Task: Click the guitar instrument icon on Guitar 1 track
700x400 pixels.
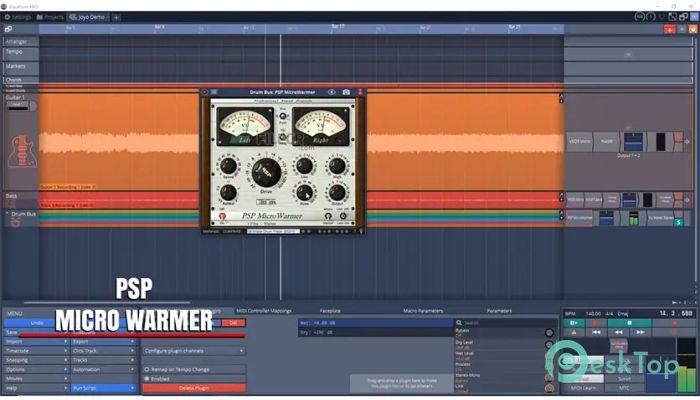Action: 21,152
